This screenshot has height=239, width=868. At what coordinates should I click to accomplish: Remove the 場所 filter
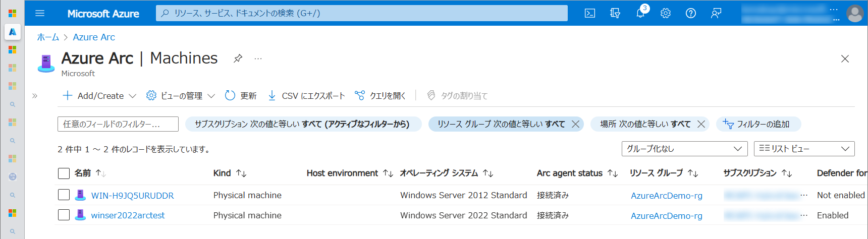[701, 124]
